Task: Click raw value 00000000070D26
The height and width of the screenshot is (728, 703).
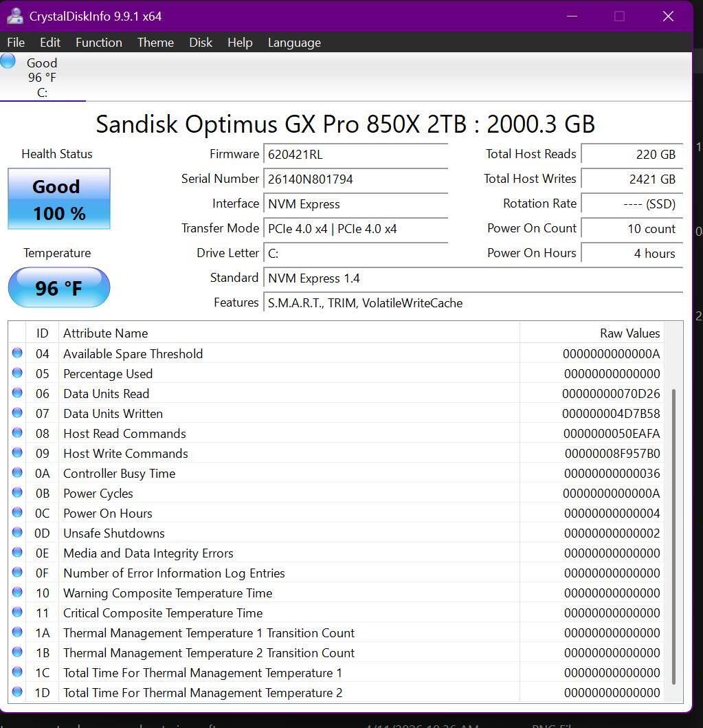Action: (611, 394)
